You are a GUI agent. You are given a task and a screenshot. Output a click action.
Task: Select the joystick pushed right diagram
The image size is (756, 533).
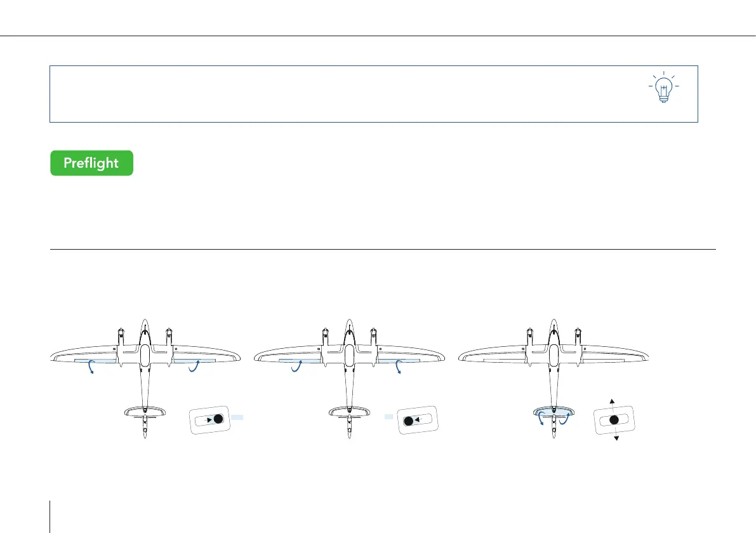[x=209, y=420]
